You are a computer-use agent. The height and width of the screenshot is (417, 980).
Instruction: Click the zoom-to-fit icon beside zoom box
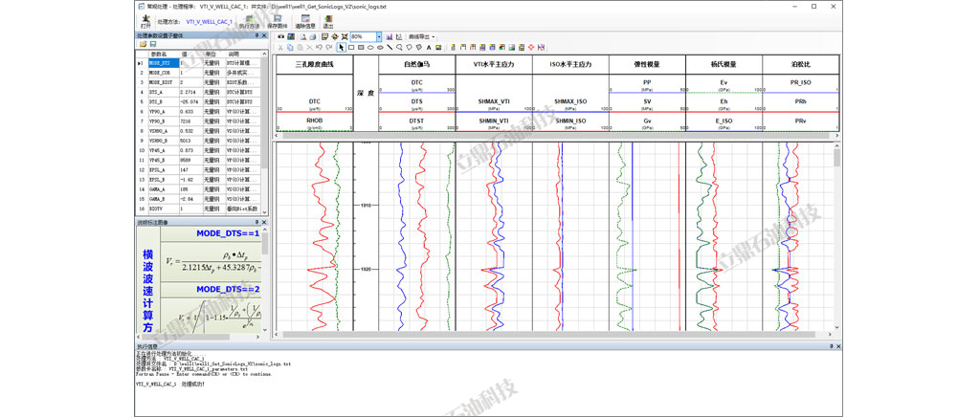(x=345, y=37)
